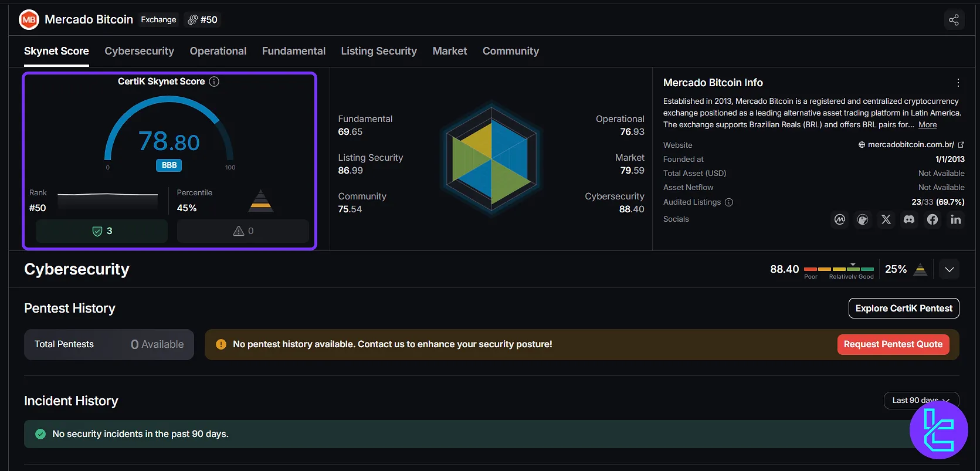Viewport: 980px width, 471px height.
Task: Click the green shield badge showing 3
Action: pos(101,231)
